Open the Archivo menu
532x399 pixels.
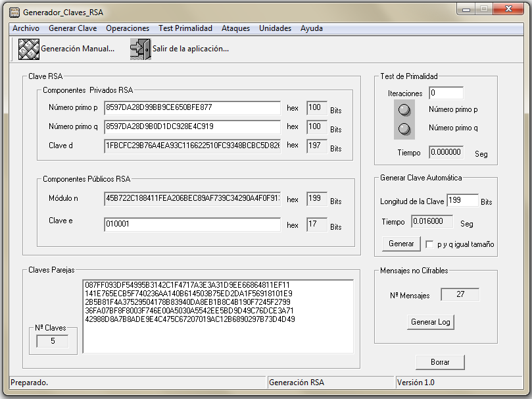[26, 28]
